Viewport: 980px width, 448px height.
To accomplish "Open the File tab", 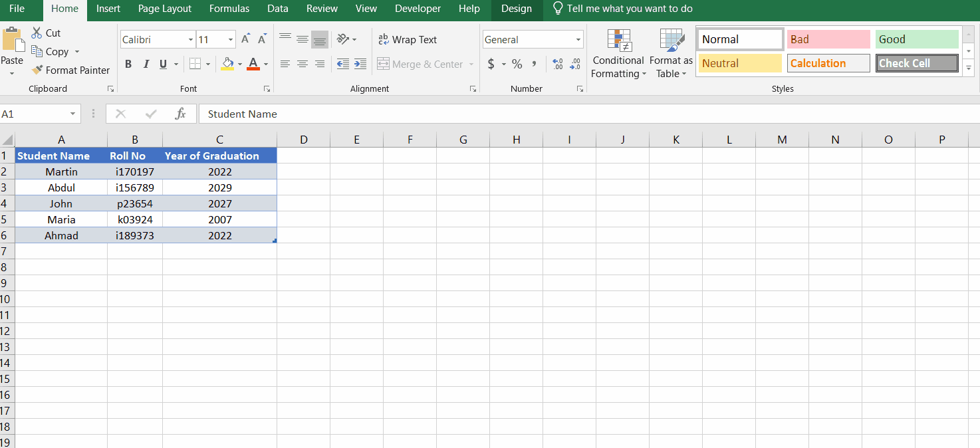I will [x=17, y=9].
